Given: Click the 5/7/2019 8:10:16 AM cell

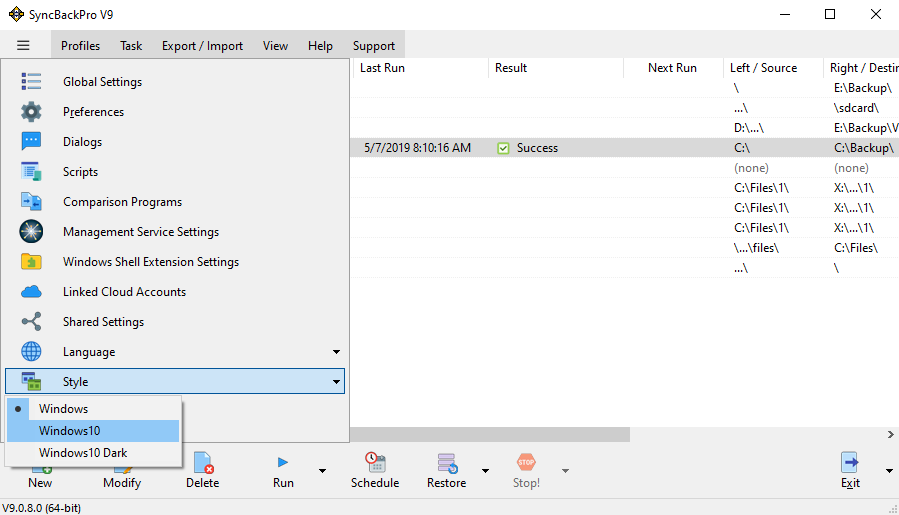Looking at the screenshot, I should pos(417,148).
